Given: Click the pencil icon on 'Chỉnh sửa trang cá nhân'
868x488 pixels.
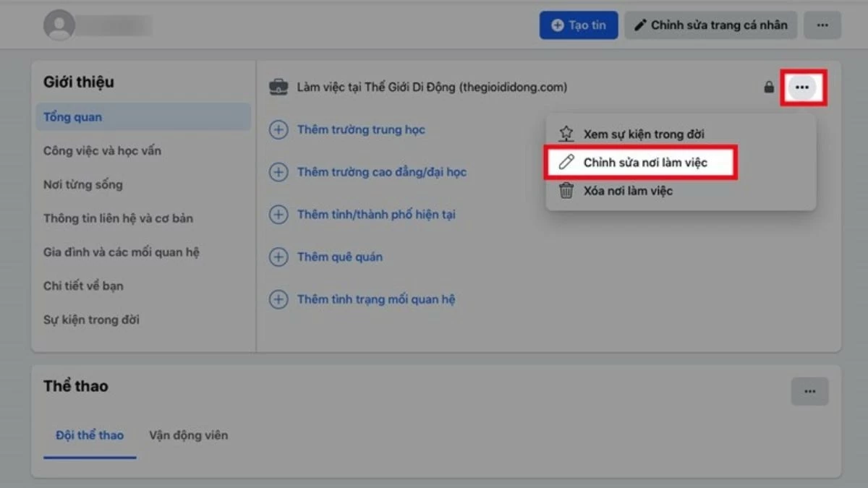Looking at the screenshot, I should click(641, 25).
